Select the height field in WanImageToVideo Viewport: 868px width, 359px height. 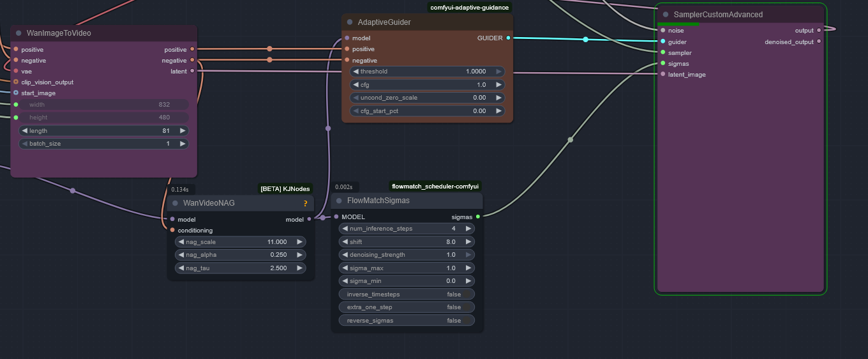pos(104,118)
